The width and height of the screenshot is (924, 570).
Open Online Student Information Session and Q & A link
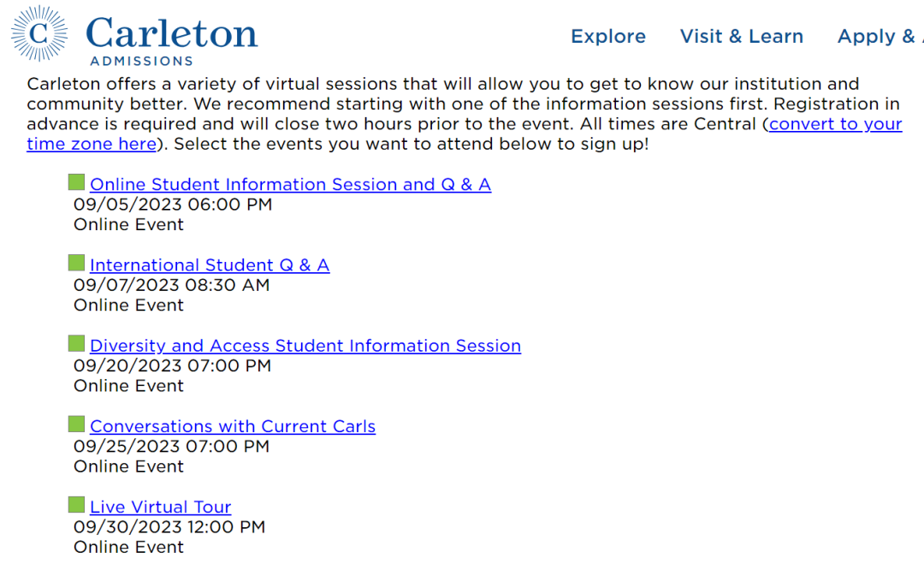pos(291,185)
